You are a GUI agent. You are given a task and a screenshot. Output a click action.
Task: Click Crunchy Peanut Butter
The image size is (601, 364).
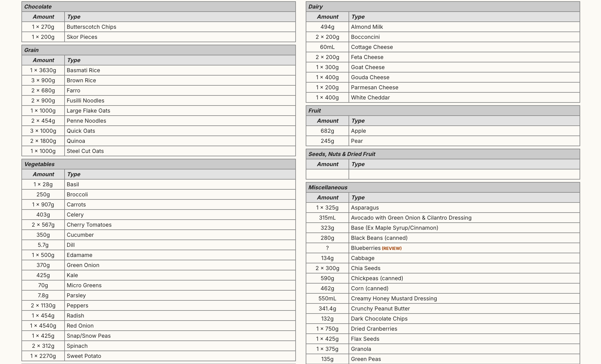tap(443, 309)
